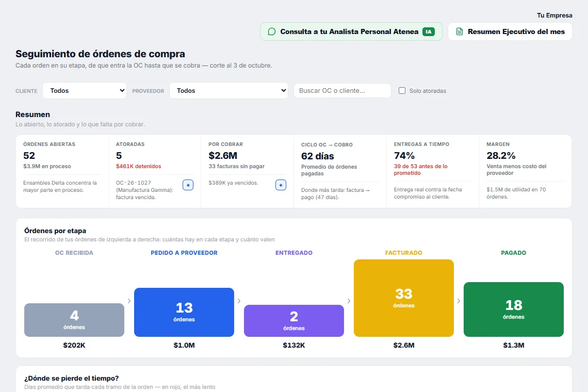Viewport: 588px width, 392px height.
Task: Click the 33 facturas sin pagar text
Action: pyautogui.click(x=237, y=166)
